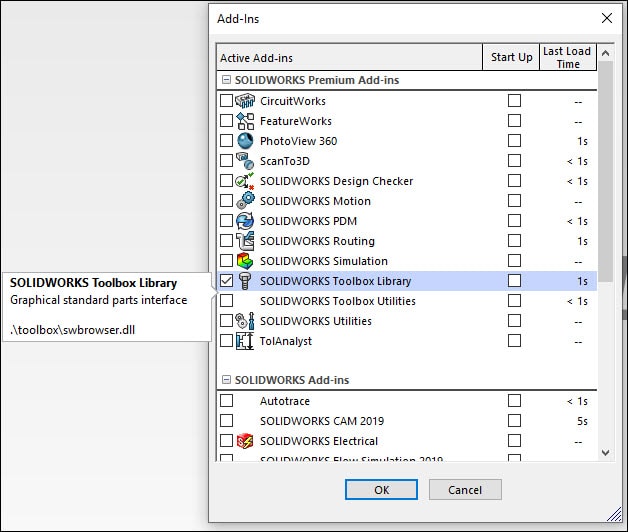Check SOLIDWORKS Simulation Start Up box

coord(514,261)
